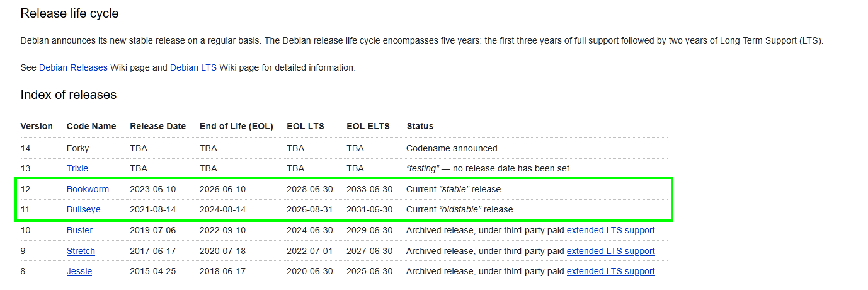Click the Index of releases heading

(69, 95)
